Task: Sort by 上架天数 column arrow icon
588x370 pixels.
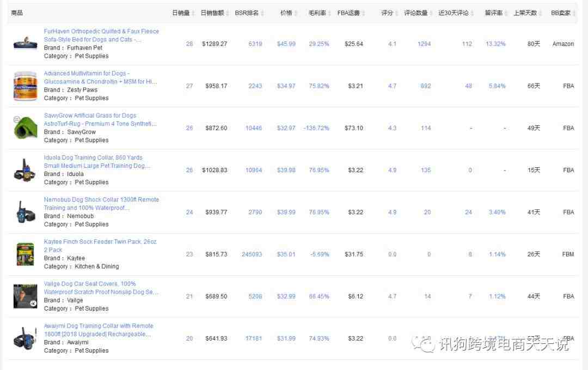Action: (x=541, y=13)
